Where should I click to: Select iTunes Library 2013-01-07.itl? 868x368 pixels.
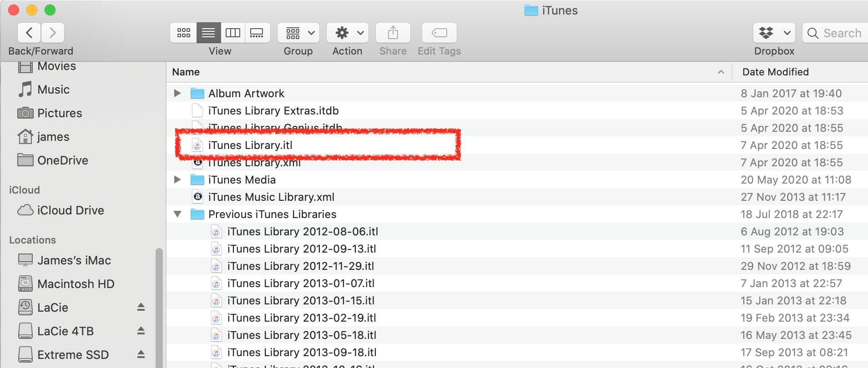301,283
